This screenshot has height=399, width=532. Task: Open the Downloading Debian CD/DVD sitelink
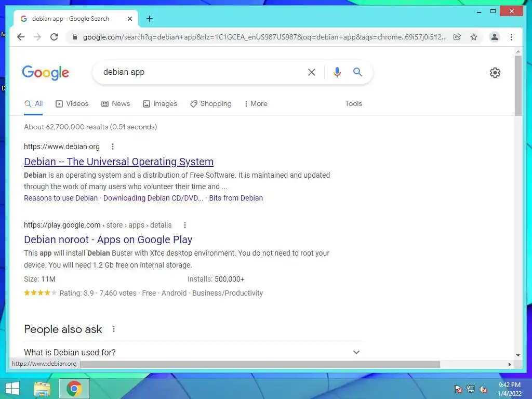[153, 198]
